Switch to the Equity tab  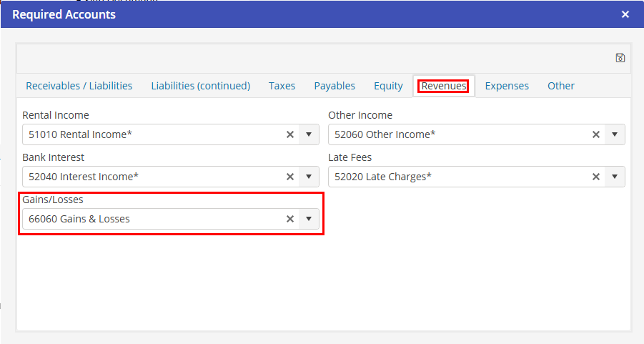click(x=388, y=86)
